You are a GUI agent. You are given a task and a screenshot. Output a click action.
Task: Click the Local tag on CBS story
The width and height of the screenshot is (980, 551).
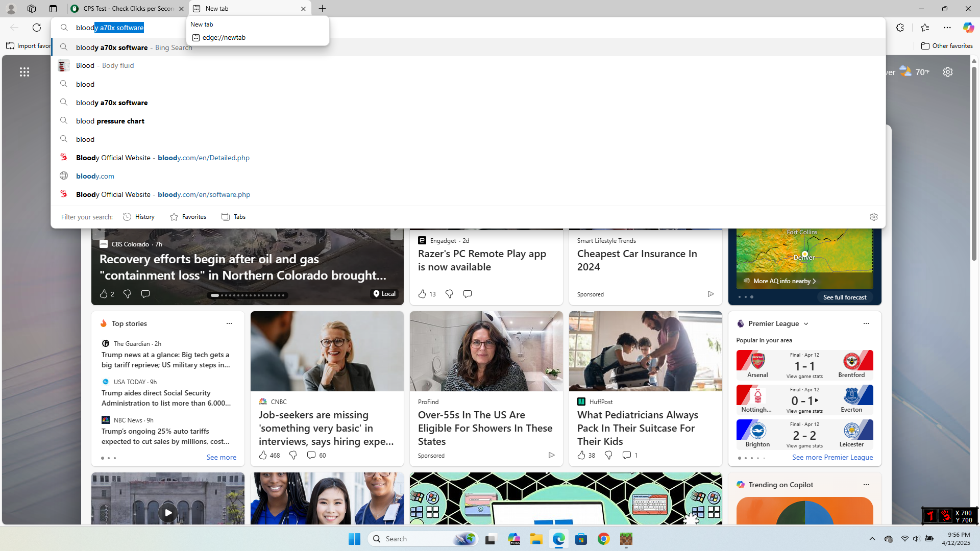384,294
